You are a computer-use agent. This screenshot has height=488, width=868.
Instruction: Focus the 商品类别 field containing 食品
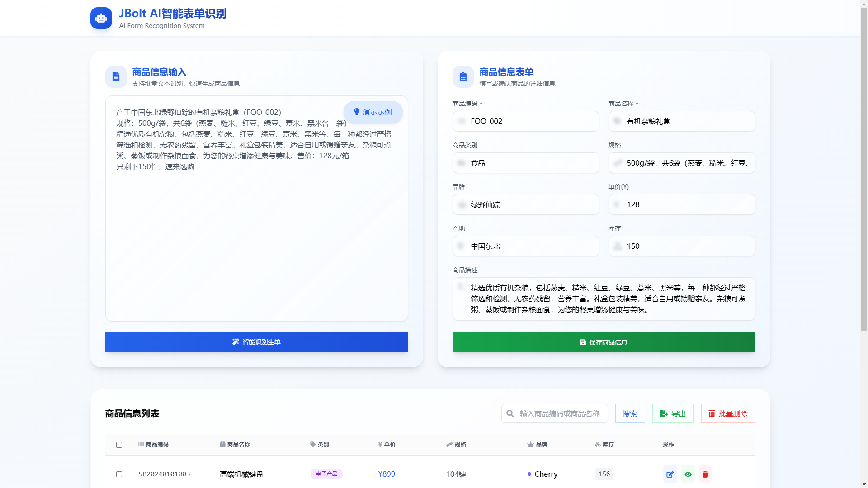click(526, 163)
